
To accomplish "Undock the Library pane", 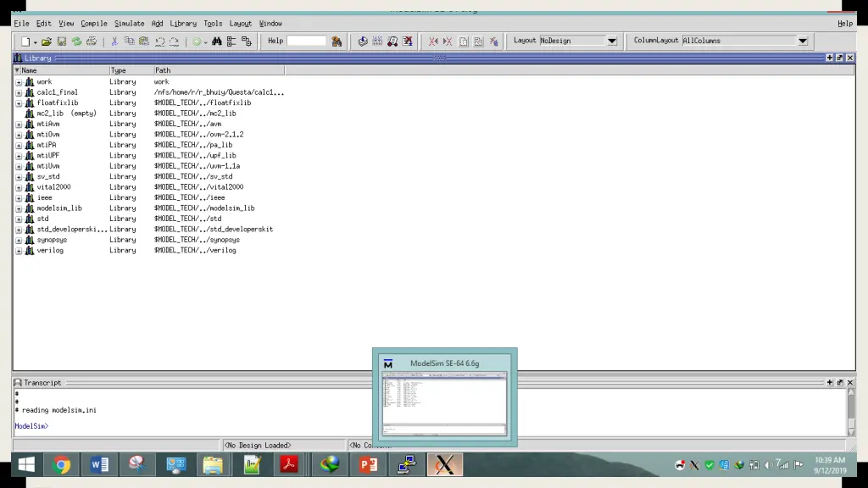I will pos(840,58).
